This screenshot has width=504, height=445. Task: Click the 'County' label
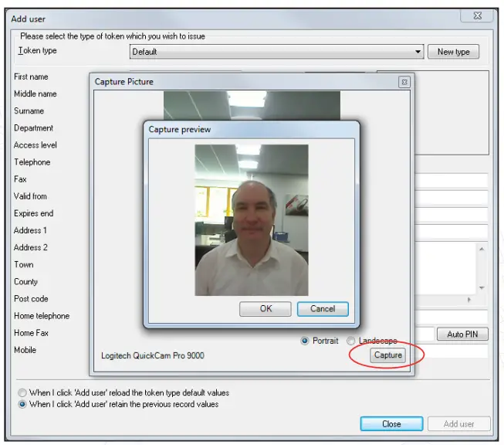(x=25, y=282)
